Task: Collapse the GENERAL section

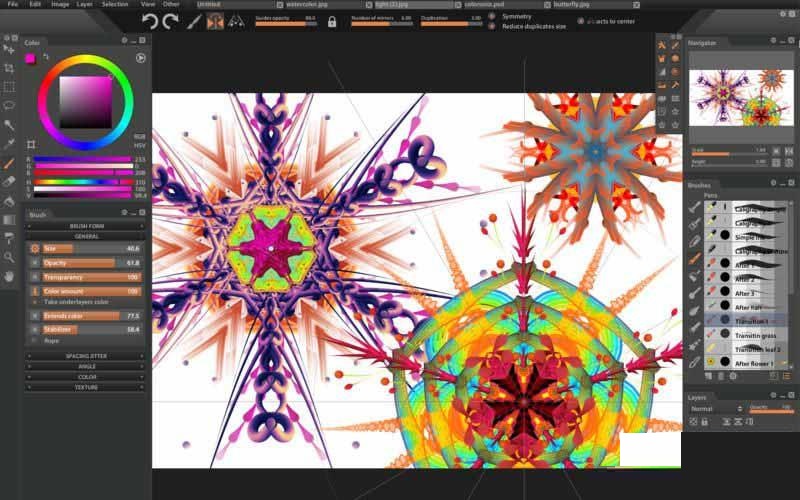Action: [86, 236]
